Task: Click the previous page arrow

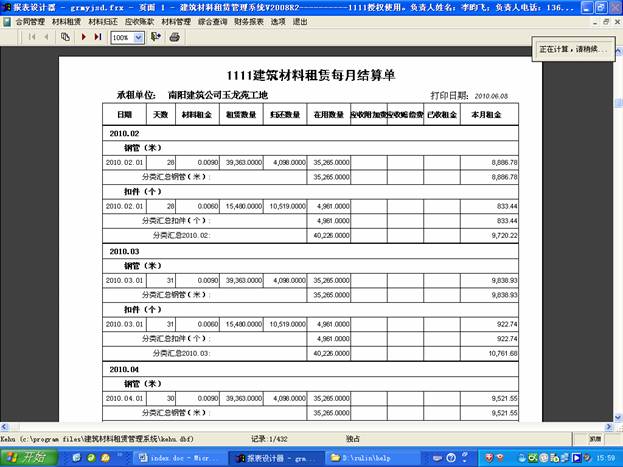Action: (x=46, y=37)
